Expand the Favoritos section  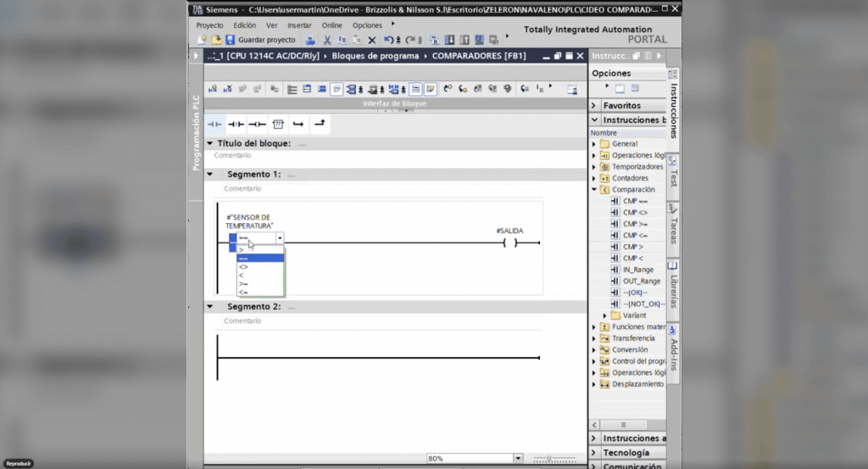[594, 106]
